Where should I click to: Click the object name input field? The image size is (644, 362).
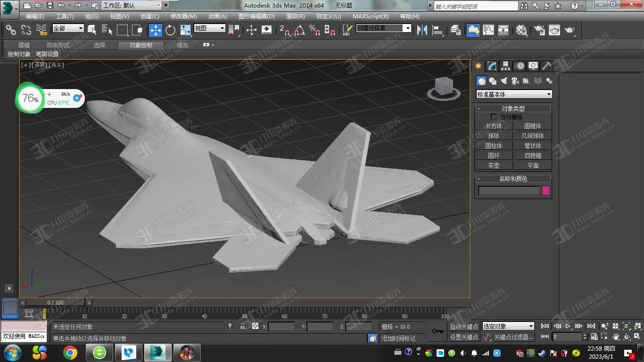click(509, 190)
